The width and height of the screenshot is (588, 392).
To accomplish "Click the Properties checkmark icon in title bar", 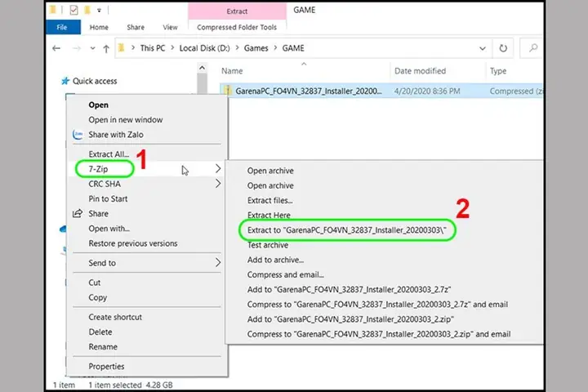I will pos(73,11).
